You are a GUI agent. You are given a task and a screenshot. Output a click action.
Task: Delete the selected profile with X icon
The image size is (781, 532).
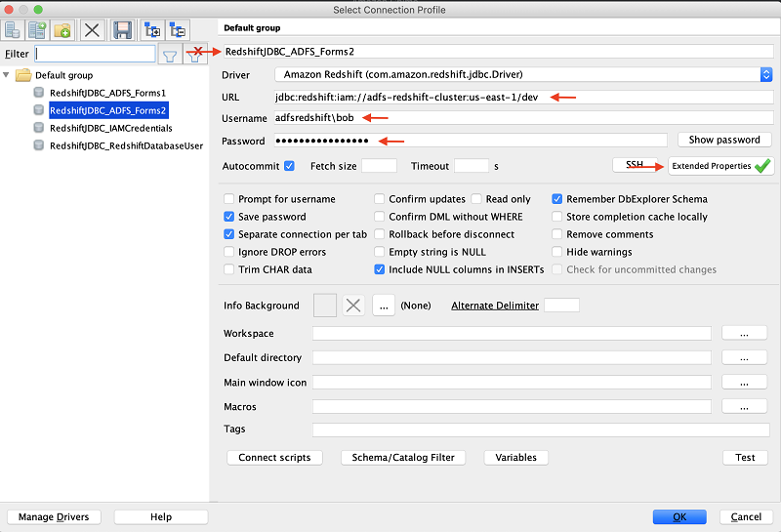92,30
